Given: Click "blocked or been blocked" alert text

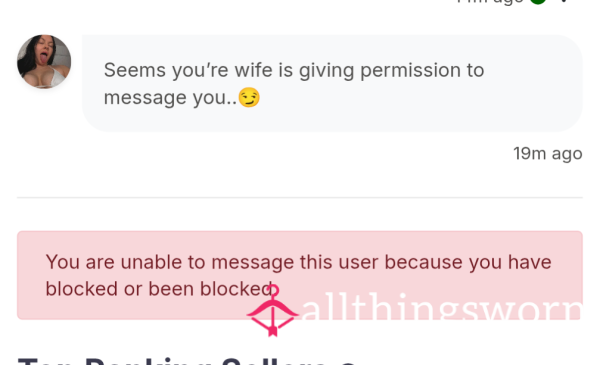Looking at the screenshot, I should [x=159, y=289].
